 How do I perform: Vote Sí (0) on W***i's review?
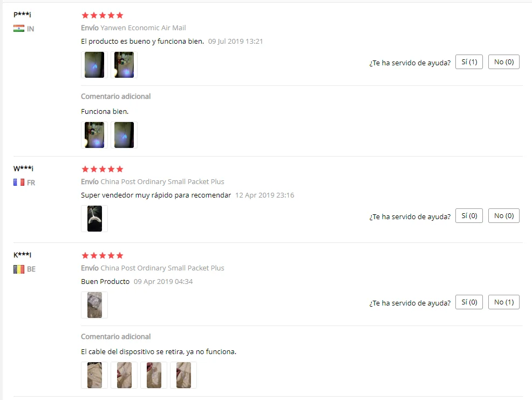pos(469,215)
